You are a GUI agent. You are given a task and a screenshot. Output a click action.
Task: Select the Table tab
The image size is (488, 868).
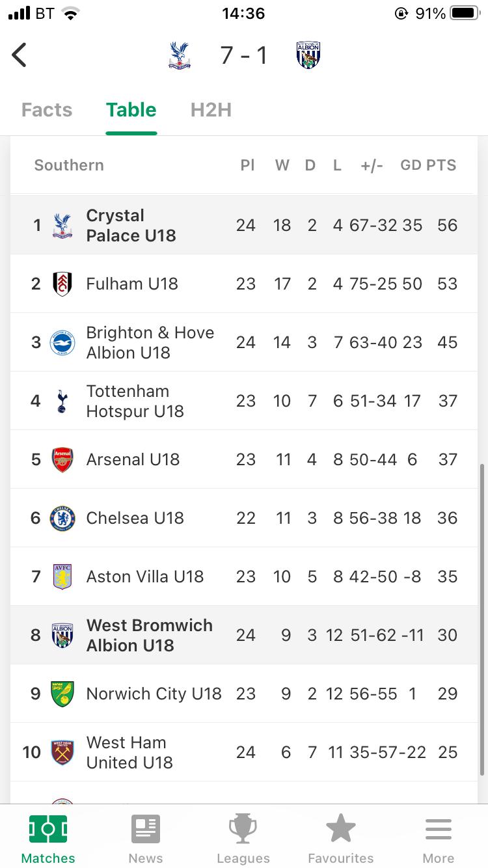pyautogui.click(x=131, y=110)
